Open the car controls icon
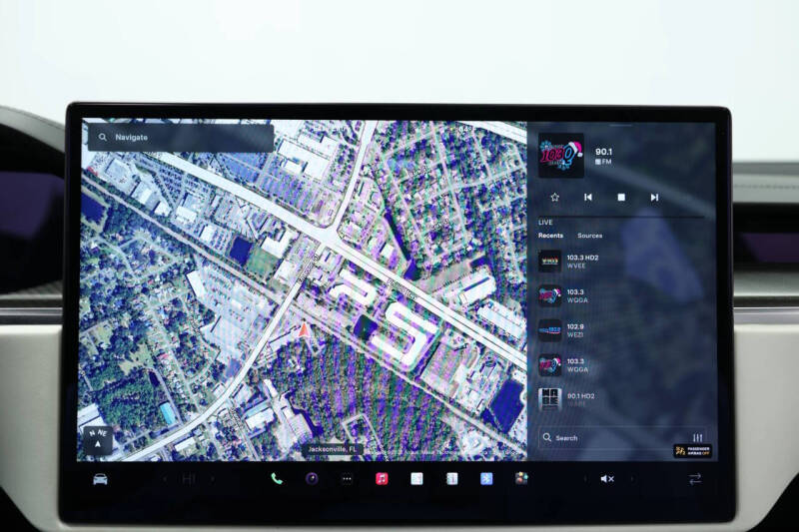Screen dimensions: 799x532 point(100,479)
